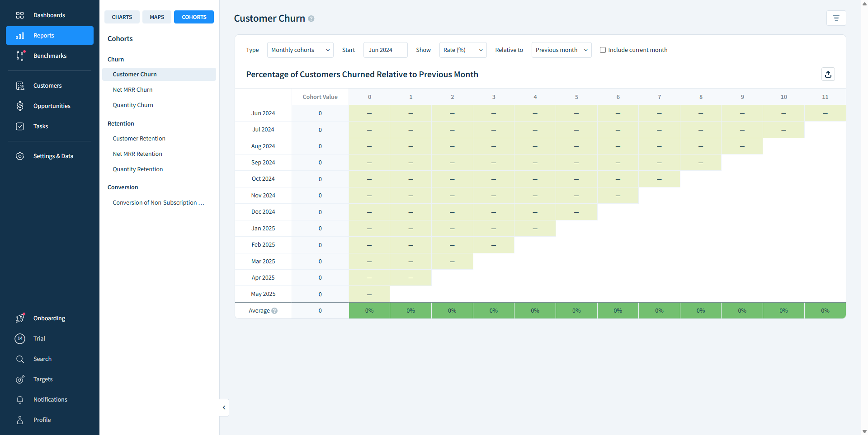Image resolution: width=868 pixels, height=435 pixels.
Task: Click the export/share icon above the table
Action: (828, 75)
